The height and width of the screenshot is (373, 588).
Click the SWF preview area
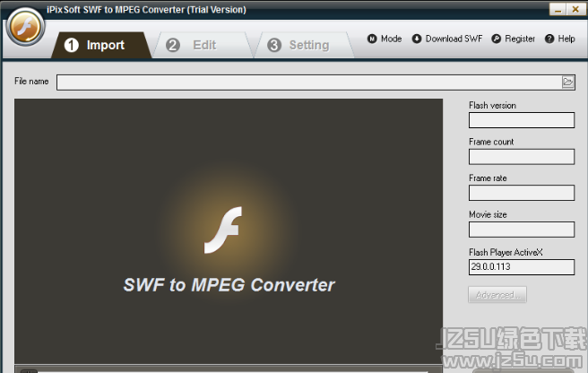[x=229, y=230]
